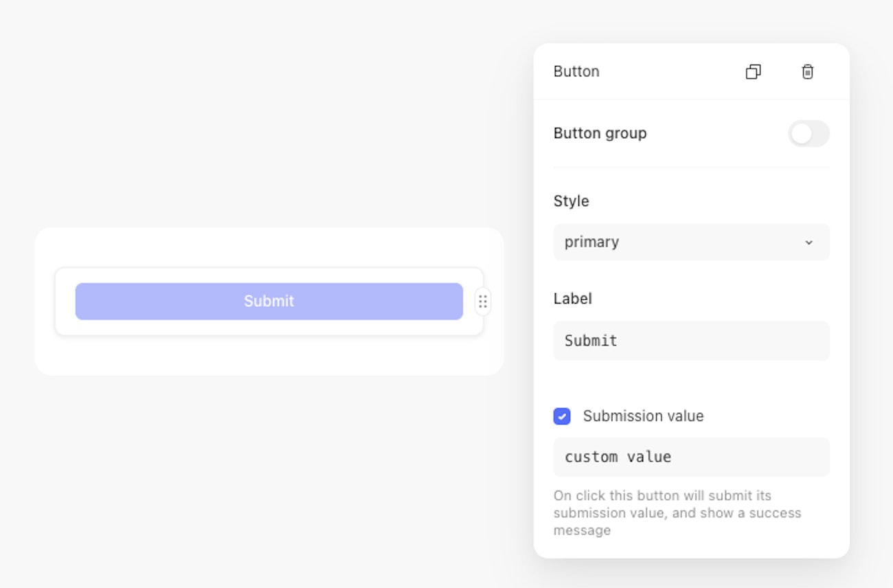The image size is (893, 588).
Task: Delete the button using the trash icon
Action: (x=808, y=71)
